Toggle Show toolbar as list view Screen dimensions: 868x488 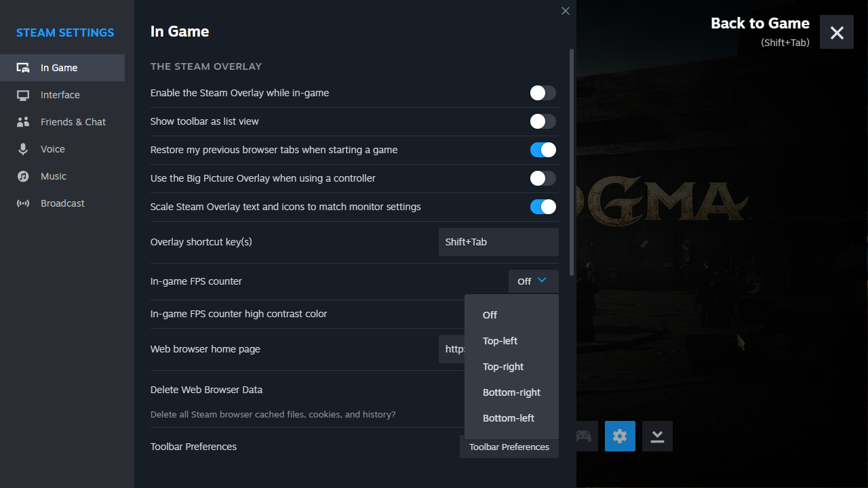click(x=542, y=121)
